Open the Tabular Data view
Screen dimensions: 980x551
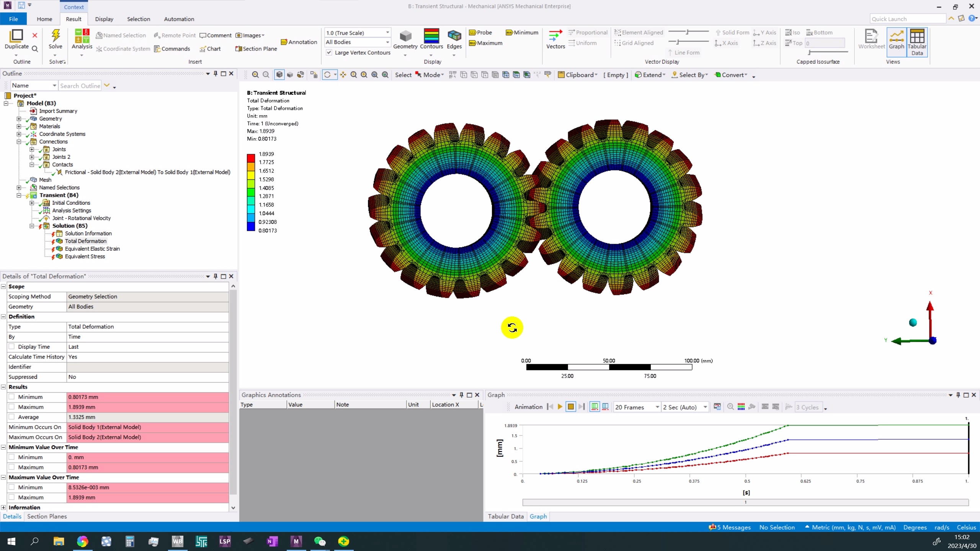(x=917, y=42)
